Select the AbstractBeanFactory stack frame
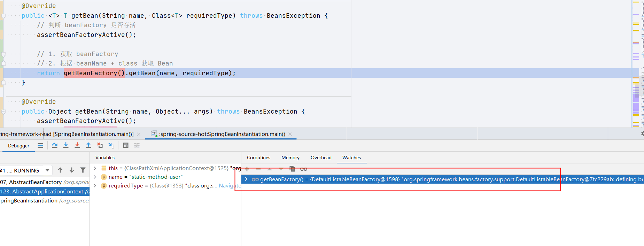The image size is (644, 246). (x=45, y=182)
